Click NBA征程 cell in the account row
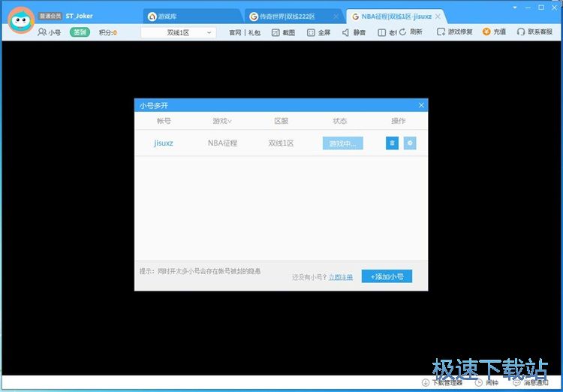563x392 pixels. tap(223, 143)
